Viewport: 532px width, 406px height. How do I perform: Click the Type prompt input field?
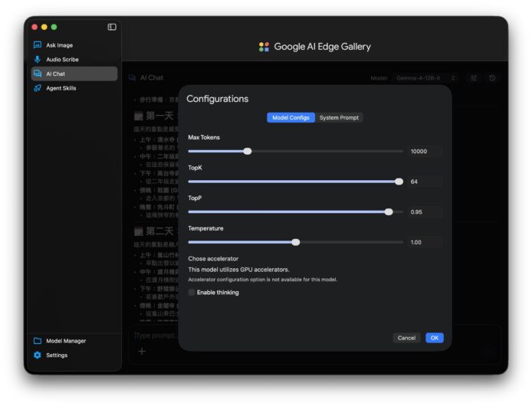pos(314,336)
